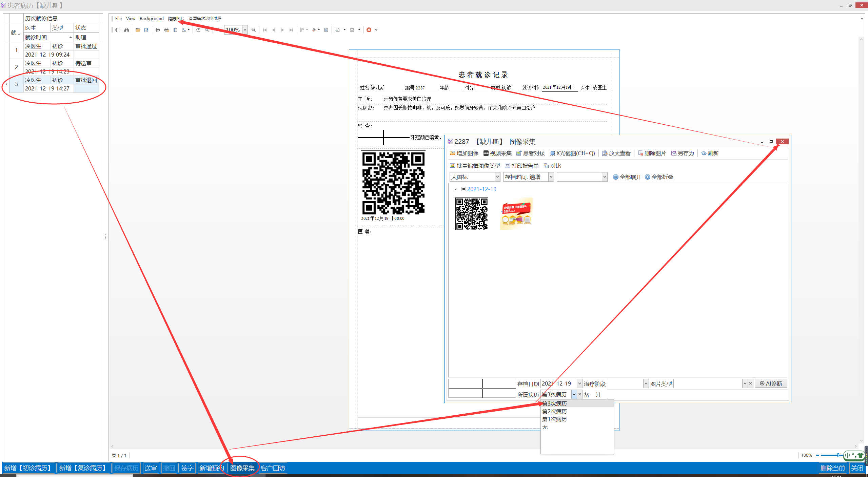Open the View menu
Image resolution: width=868 pixels, height=477 pixels.
click(131, 18)
